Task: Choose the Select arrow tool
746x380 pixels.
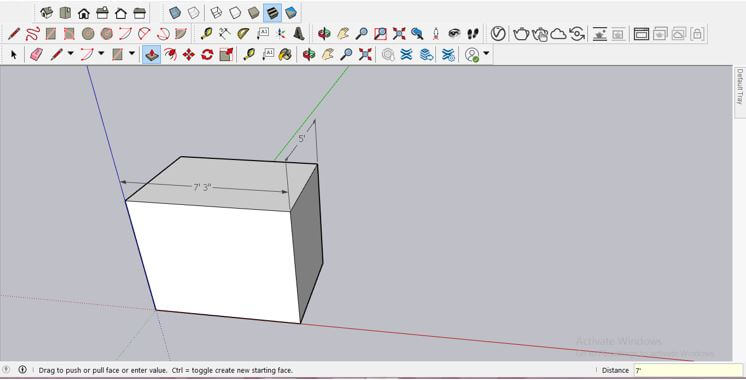Action: (x=13, y=55)
